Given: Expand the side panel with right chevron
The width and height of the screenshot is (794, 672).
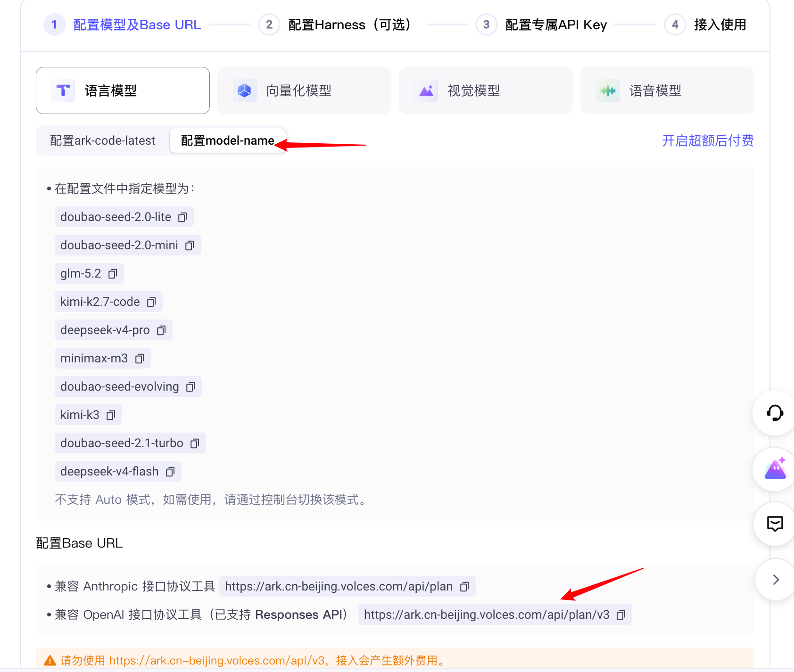Looking at the screenshot, I should tap(776, 580).
